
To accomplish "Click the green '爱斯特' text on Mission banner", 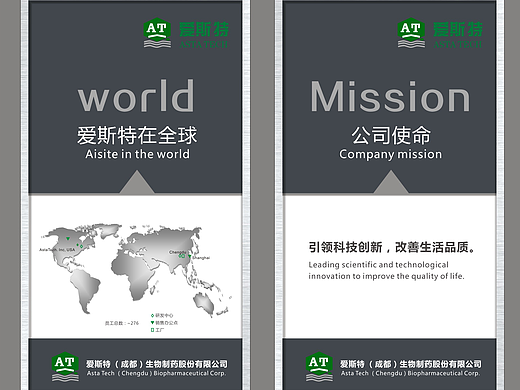I will (458, 29).
